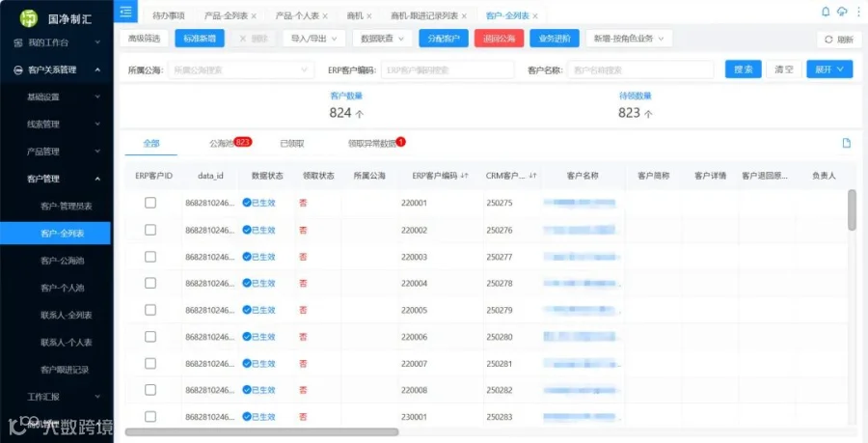Click the 标准新增 button
Screen dimensions: 868x443
click(x=200, y=39)
